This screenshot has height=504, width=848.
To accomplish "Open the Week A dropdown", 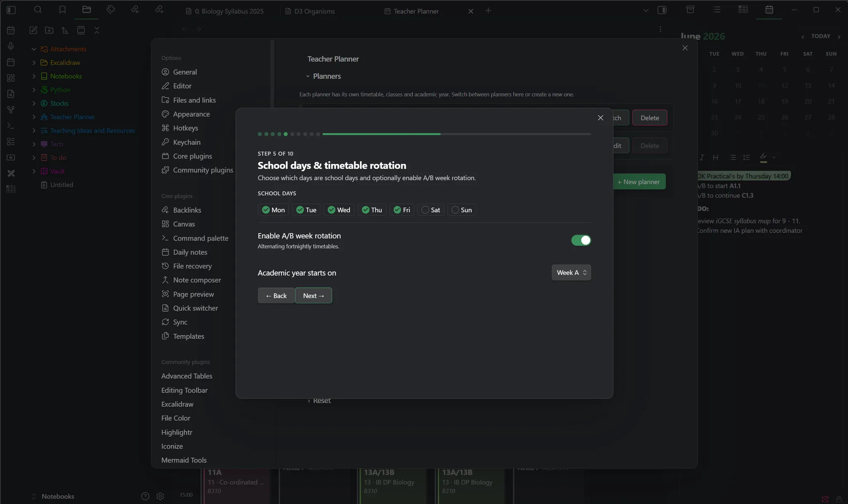I will click(x=571, y=273).
